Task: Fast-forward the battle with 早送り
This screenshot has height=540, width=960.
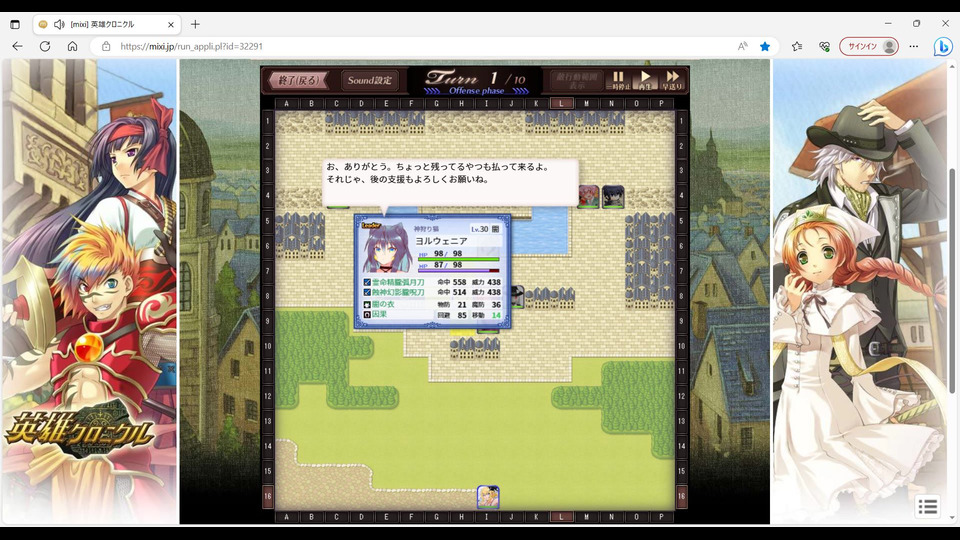Action: pos(672,80)
